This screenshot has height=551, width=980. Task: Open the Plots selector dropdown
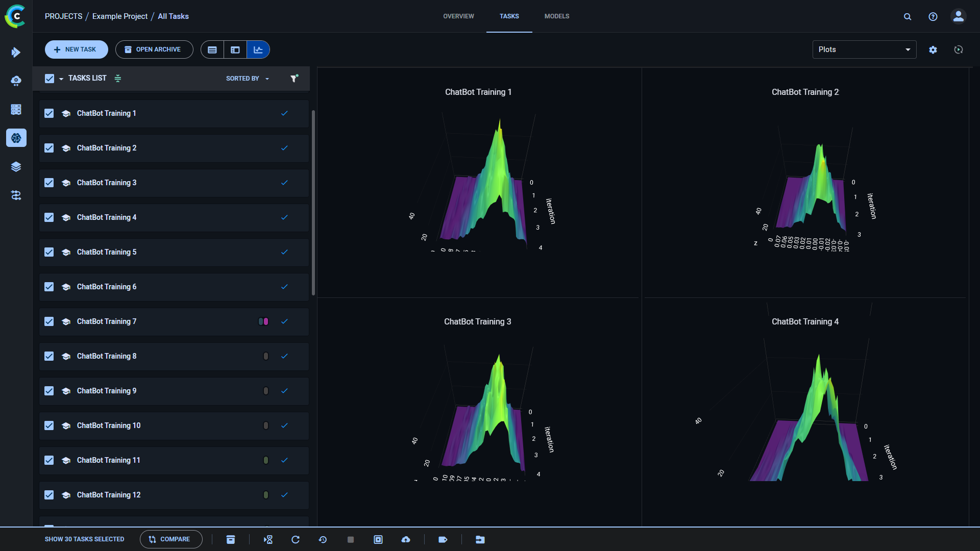point(864,49)
